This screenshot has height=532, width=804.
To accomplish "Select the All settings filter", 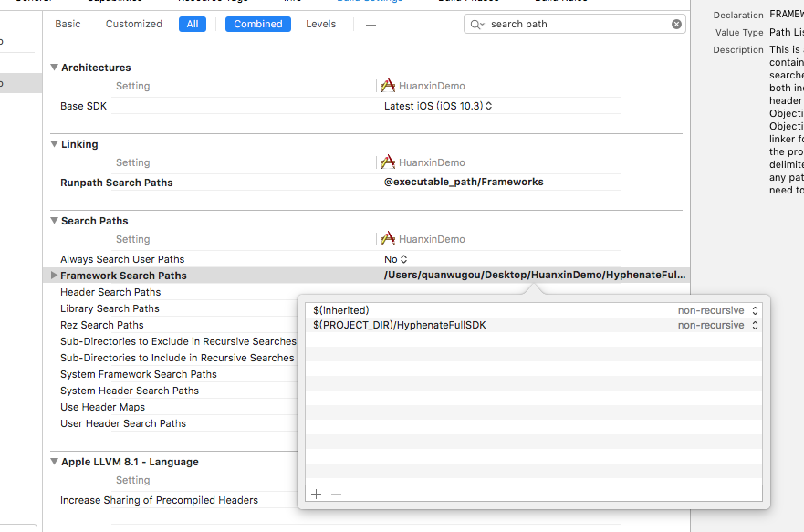I will click(x=193, y=24).
